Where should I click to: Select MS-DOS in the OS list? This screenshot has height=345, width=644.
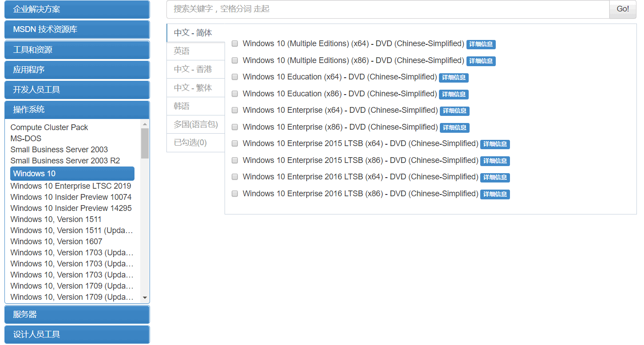click(x=26, y=139)
